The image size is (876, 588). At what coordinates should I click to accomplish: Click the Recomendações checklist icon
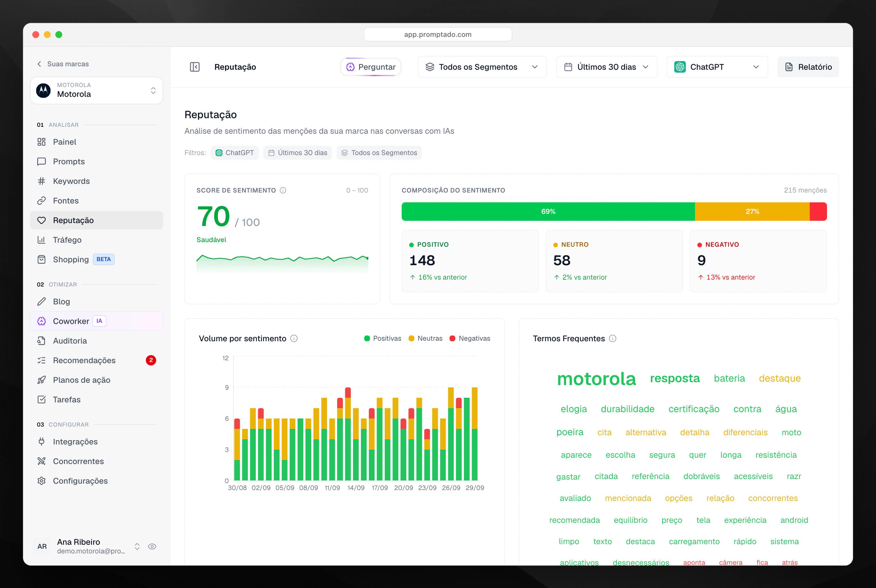coord(41,360)
